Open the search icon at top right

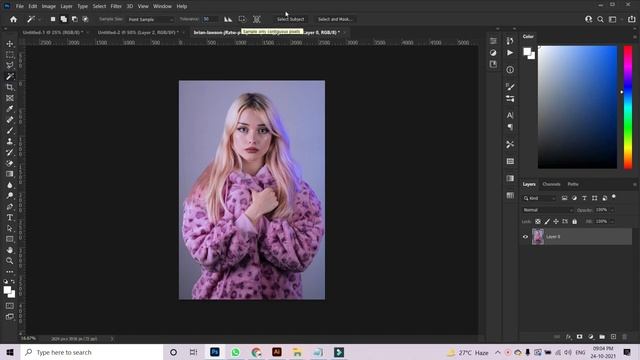[600, 19]
